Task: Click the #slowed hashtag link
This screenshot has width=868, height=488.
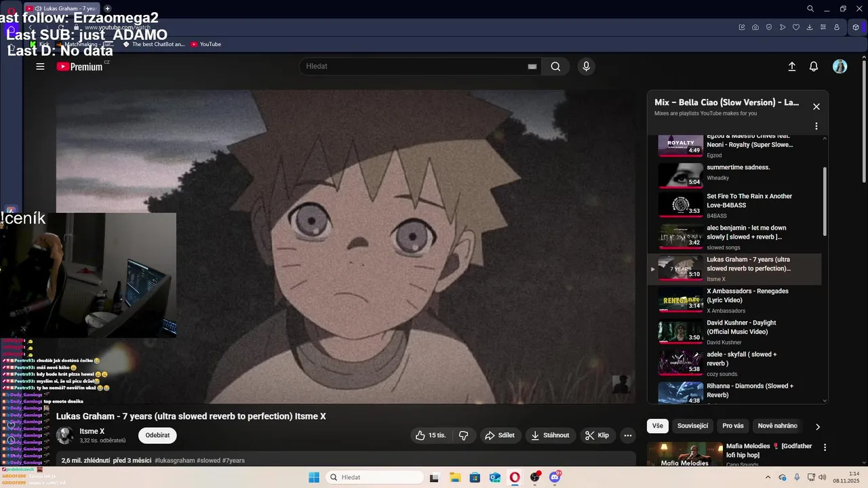Action: (209, 460)
